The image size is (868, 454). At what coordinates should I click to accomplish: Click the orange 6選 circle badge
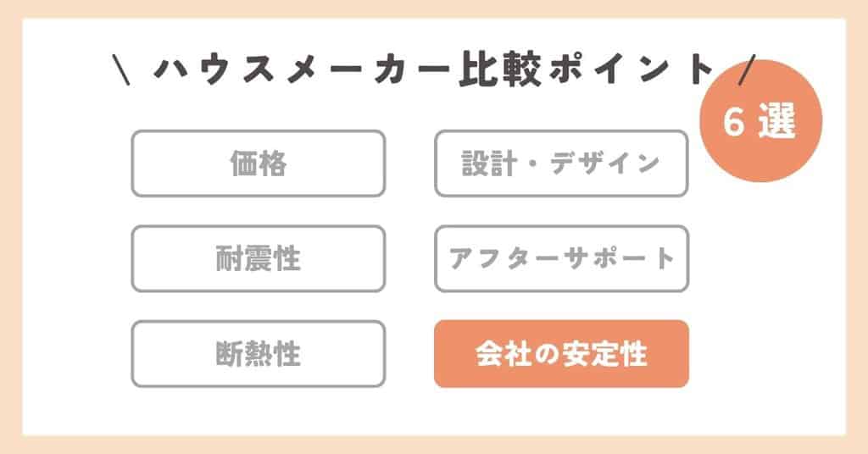click(762, 124)
